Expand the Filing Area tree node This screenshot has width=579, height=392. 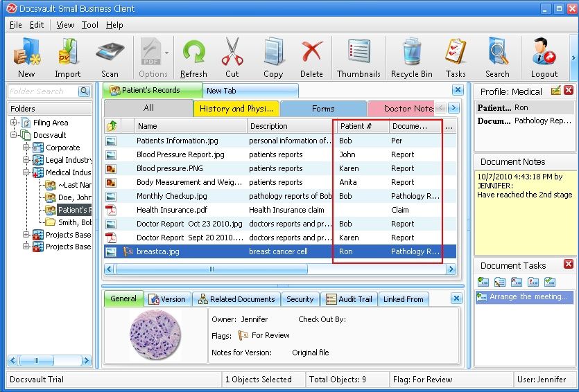[14, 122]
